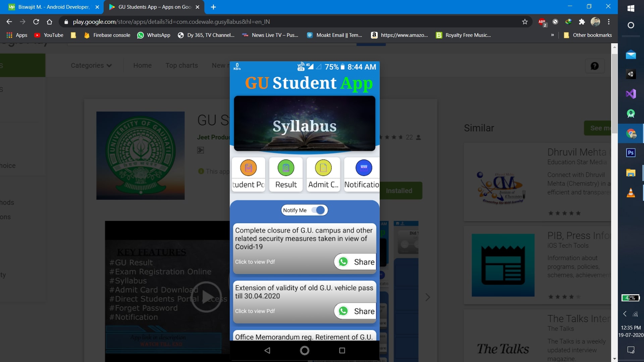The width and height of the screenshot is (644, 362).
Task: Open File Explorer on taskbar
Action: (x=631, y=173)
